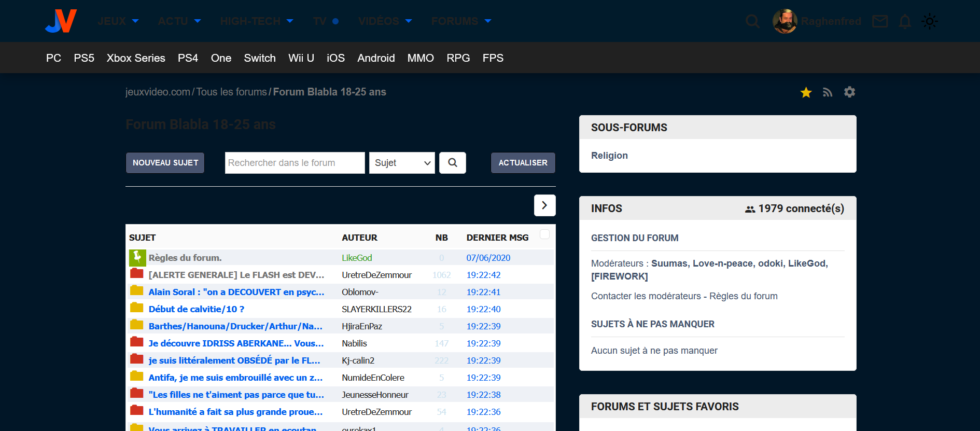980x431 pixels.
Task: Click red folder icon beside OBSÉDÉ par le FL topic
Action: tap(137, 359)
